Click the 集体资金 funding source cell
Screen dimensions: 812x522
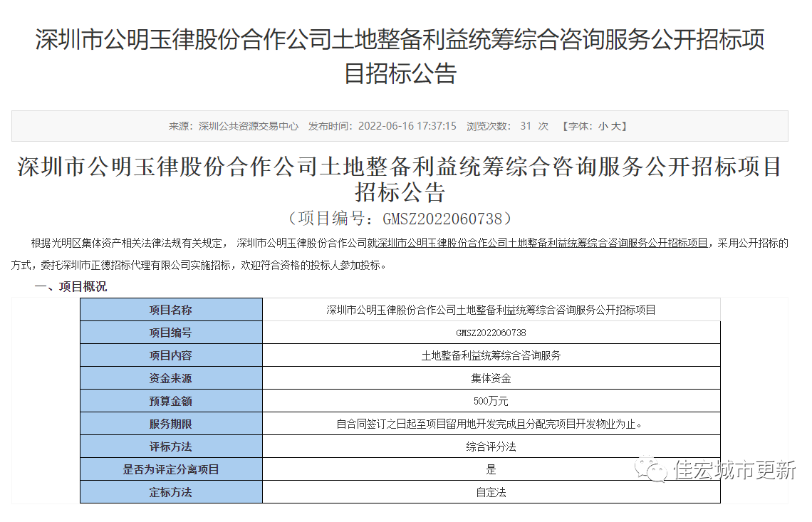(x=491, y=378)
